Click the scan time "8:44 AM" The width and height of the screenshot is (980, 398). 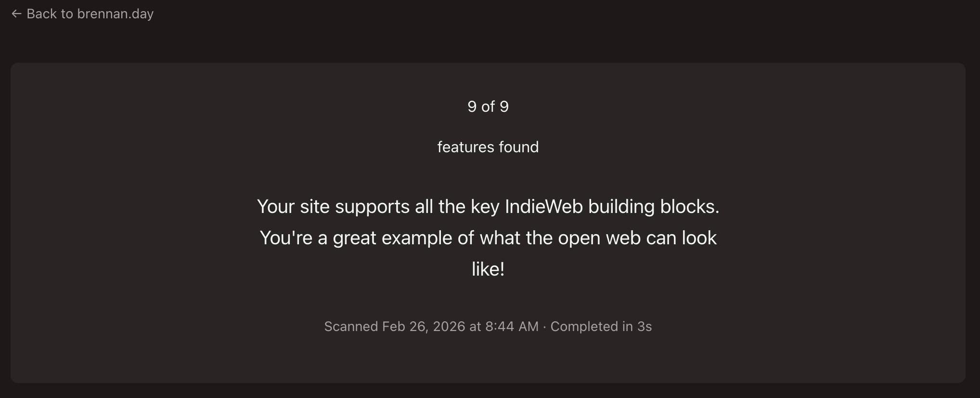click(x=512, y=327)
